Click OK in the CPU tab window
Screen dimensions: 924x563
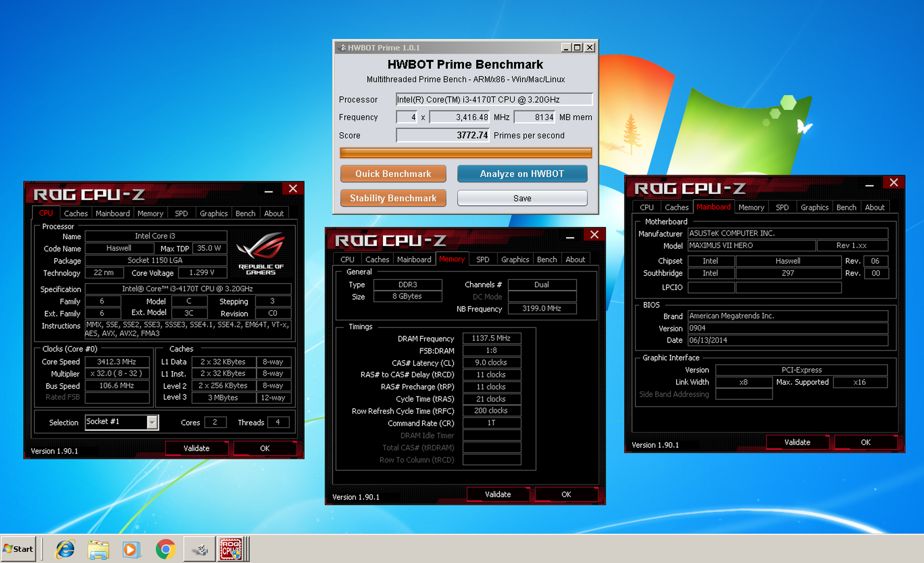click(265, 448)
